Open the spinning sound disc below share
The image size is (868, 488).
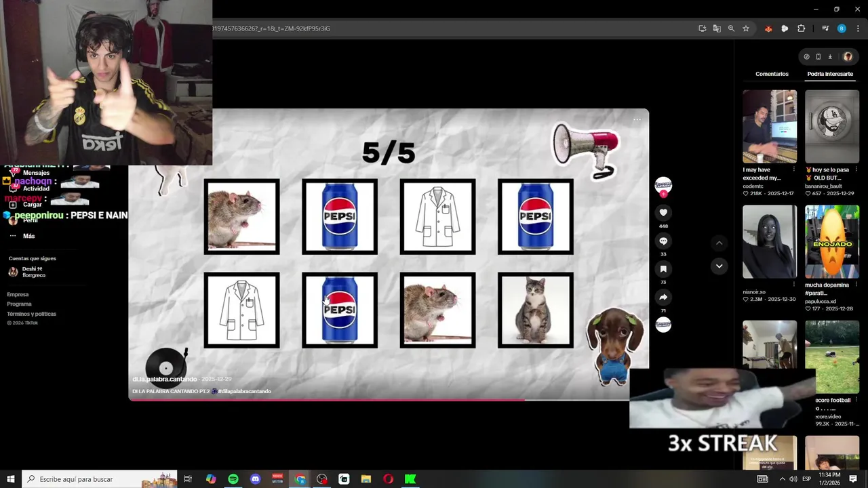tap(663, 325)
